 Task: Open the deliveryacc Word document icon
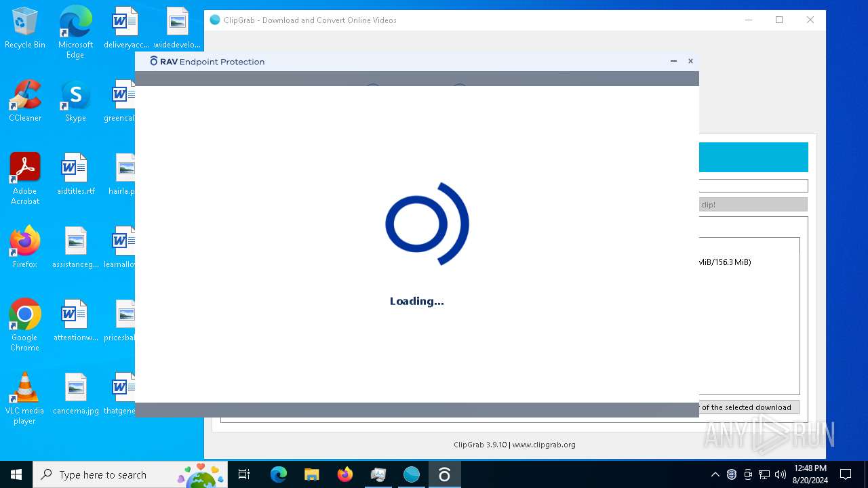pyautogui.click(x=126, y=28)
